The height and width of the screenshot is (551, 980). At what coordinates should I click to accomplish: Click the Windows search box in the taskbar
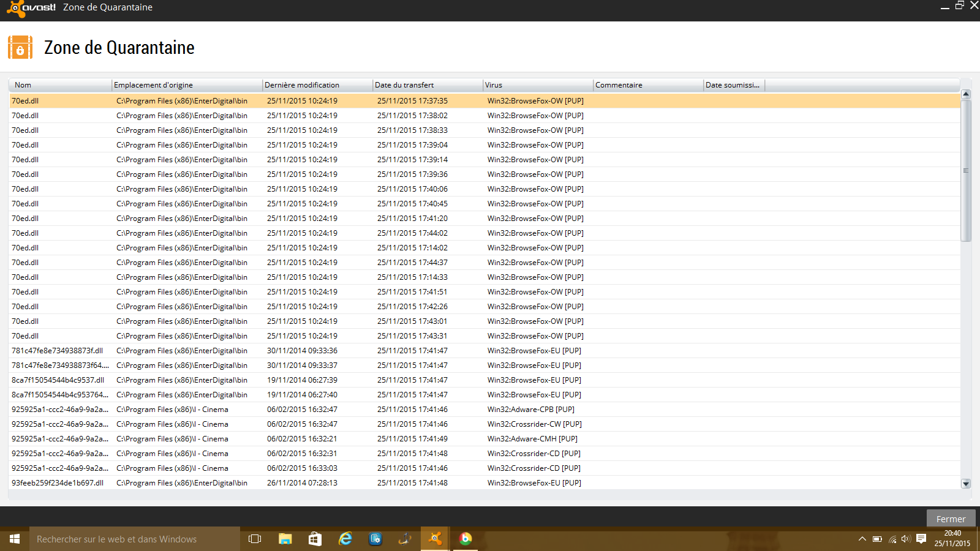pos(135,539)
